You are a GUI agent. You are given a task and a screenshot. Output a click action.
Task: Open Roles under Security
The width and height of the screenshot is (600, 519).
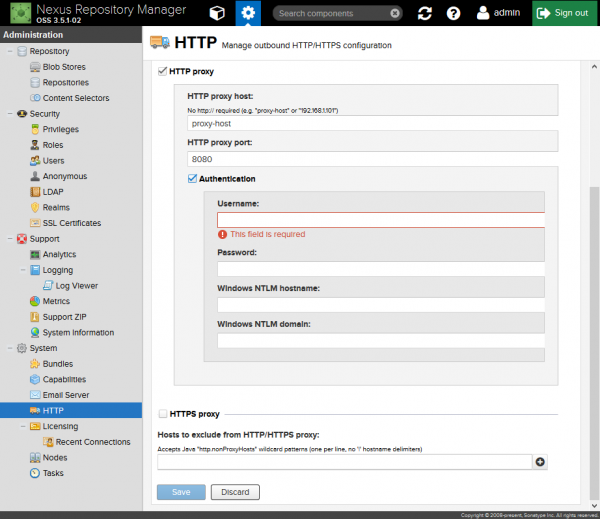tap(53, 145)
